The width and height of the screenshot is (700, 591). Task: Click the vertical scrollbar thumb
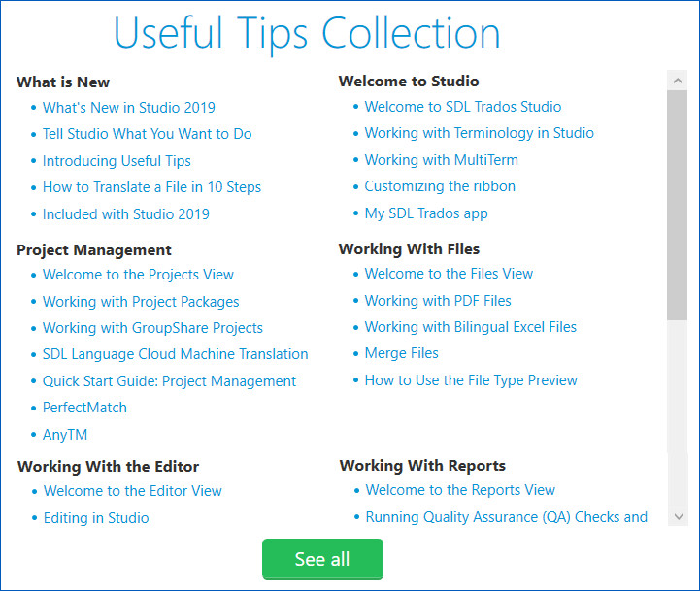(x=678, y=206)
